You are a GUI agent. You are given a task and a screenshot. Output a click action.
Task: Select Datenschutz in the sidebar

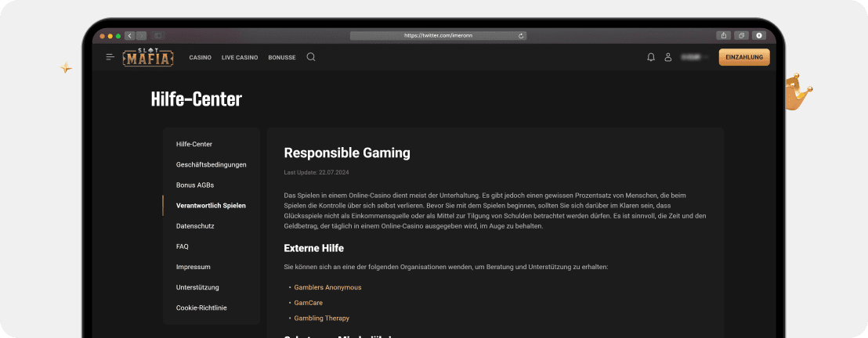pyautogui.click(x=195, y=226)
